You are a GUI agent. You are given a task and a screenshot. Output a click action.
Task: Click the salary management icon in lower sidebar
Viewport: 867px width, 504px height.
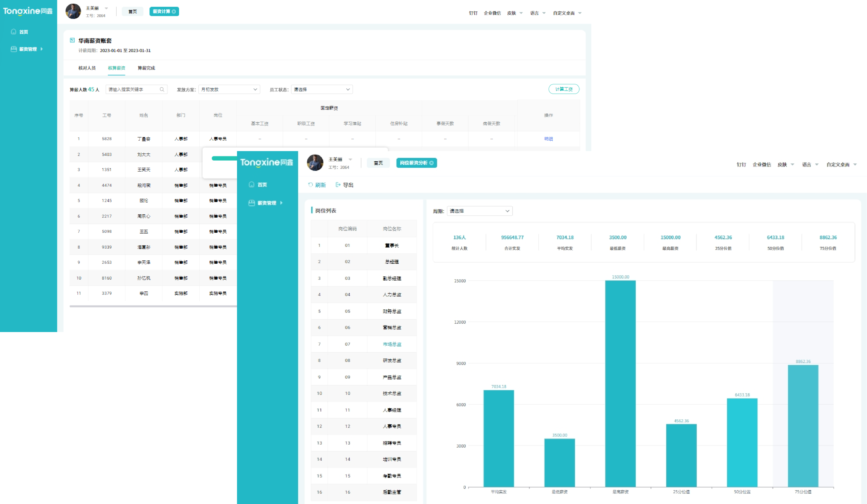pos(252,203)
